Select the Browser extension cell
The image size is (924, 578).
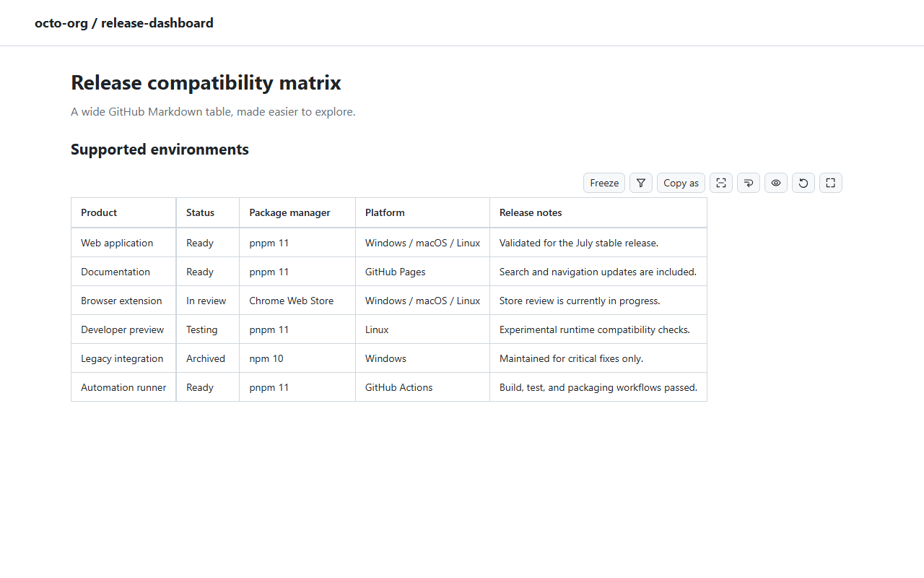[123, 301]
